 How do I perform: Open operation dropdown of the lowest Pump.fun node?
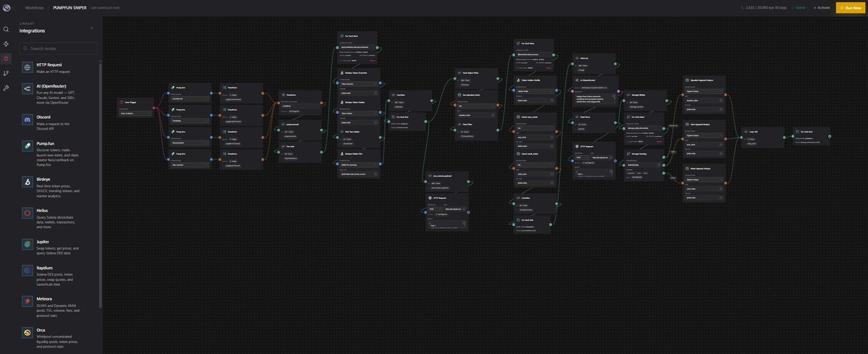click(x=190, y=164)
